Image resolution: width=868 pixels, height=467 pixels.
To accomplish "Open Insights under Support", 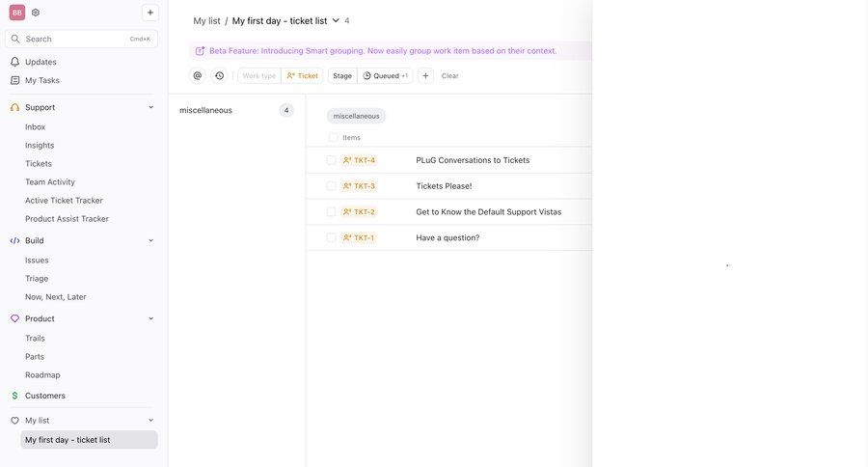I will [40, 145].
